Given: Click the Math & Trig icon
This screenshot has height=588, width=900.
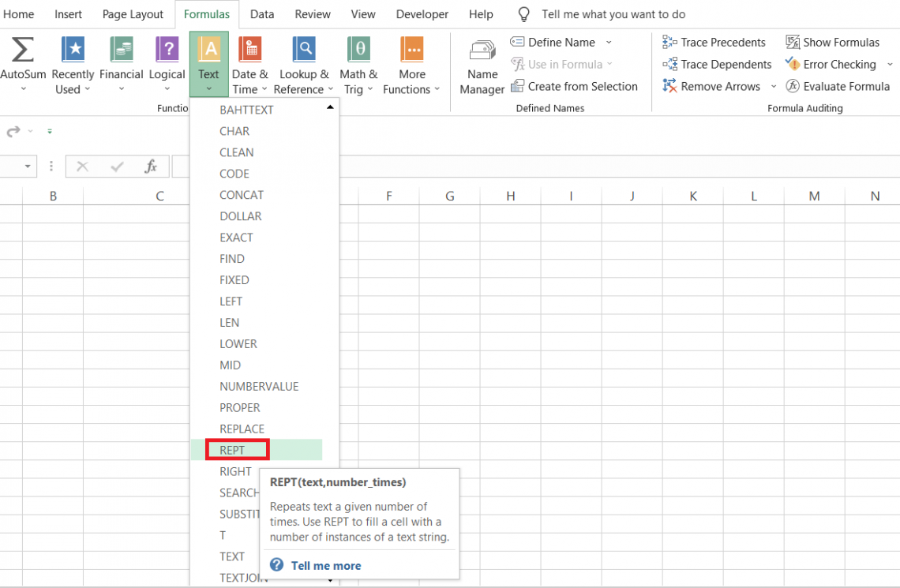Looking at the screenshot, I should (358, 50).
